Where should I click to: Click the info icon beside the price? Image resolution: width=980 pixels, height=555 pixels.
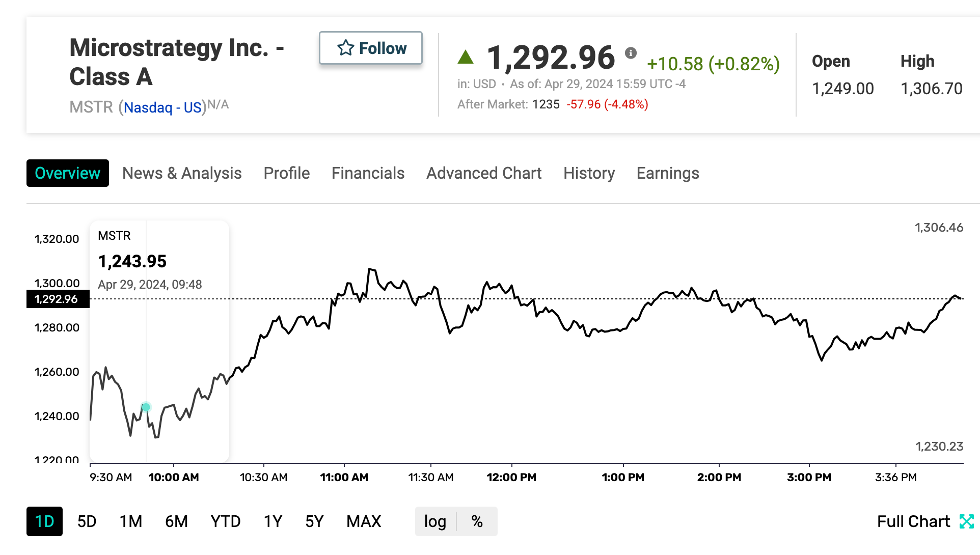[x=632, y=53]
